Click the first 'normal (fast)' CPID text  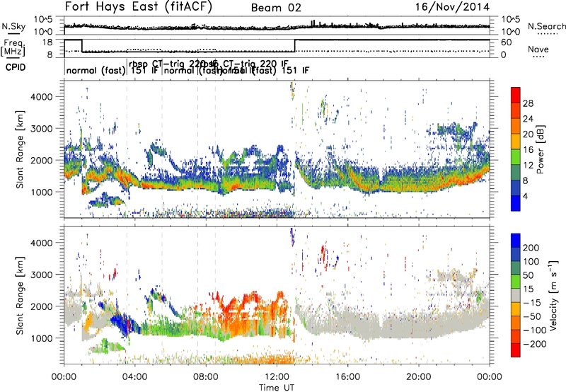[96, 70]
